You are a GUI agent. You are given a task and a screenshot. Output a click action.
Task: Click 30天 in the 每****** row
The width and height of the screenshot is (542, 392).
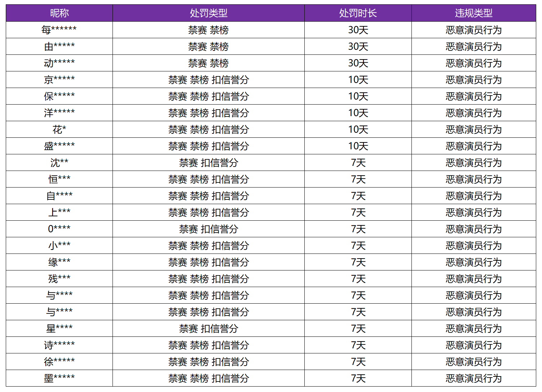[358, 30]
